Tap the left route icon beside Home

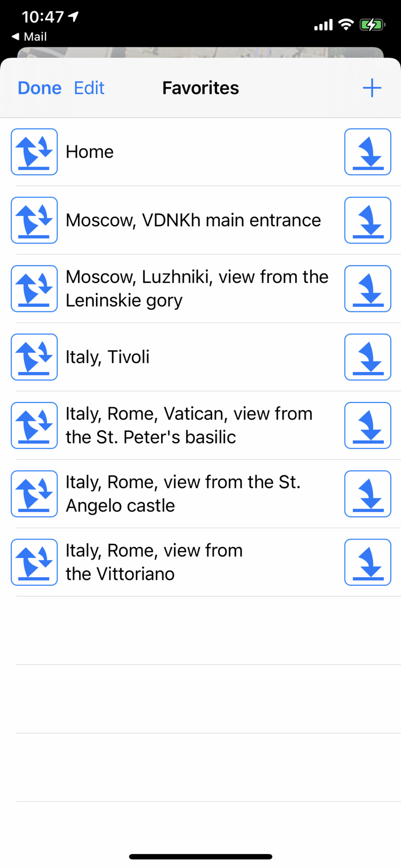pyautogui.click(x=34, y=152)
